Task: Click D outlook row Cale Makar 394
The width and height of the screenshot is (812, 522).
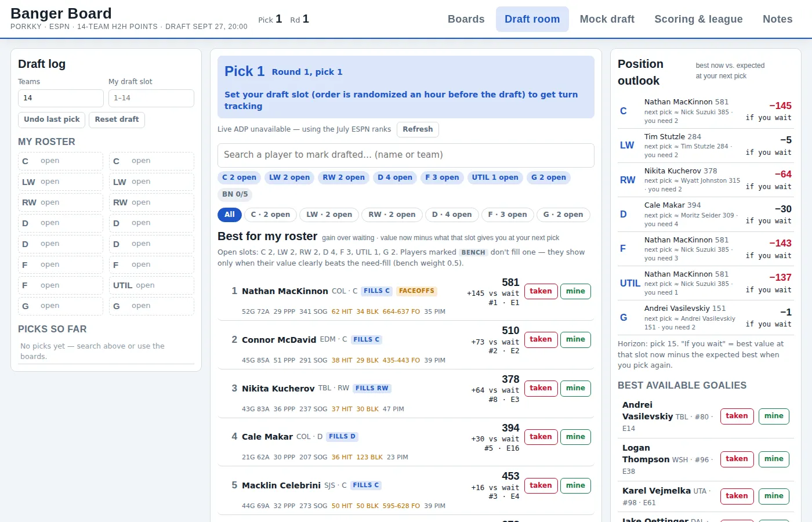Action: 706,214
